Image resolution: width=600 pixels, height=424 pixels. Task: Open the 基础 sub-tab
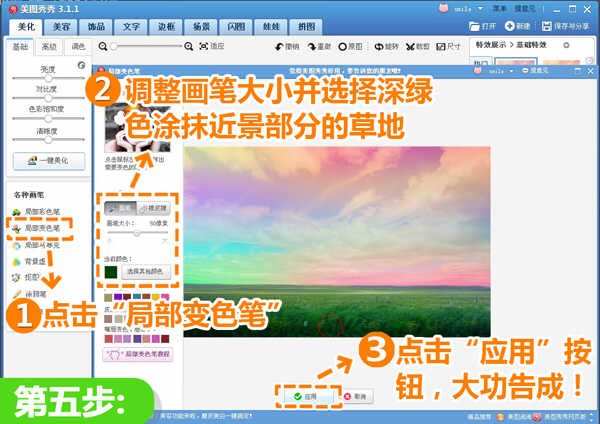point(21,47)
